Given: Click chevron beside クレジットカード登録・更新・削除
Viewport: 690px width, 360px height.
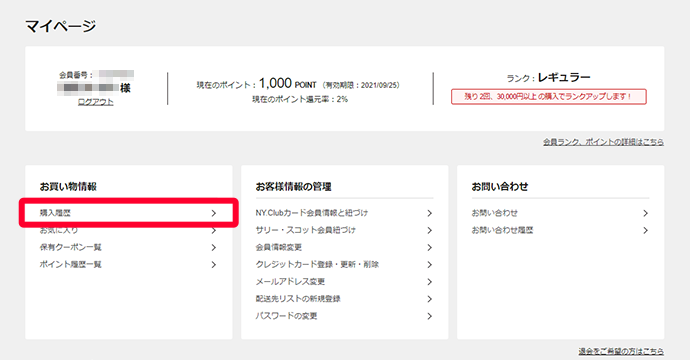Looking at the screenshot, I should [429, 264].
